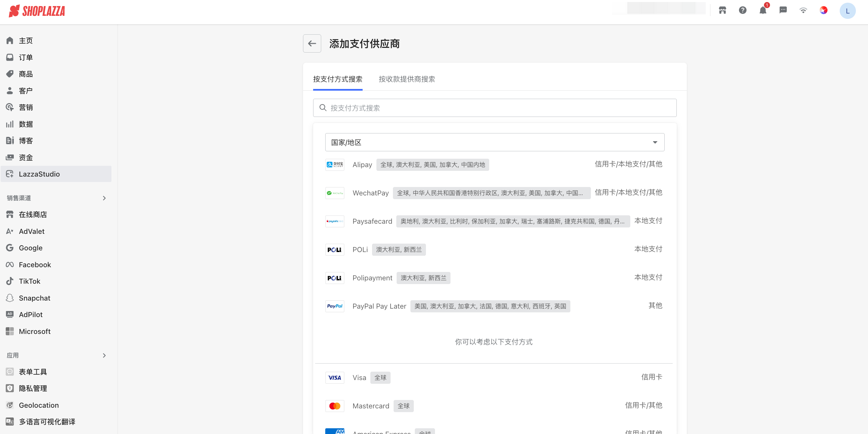This screenshot has height=434, width=868.
Task: Click the Paysafecard logo thumbnail
Action: (335, 221)
